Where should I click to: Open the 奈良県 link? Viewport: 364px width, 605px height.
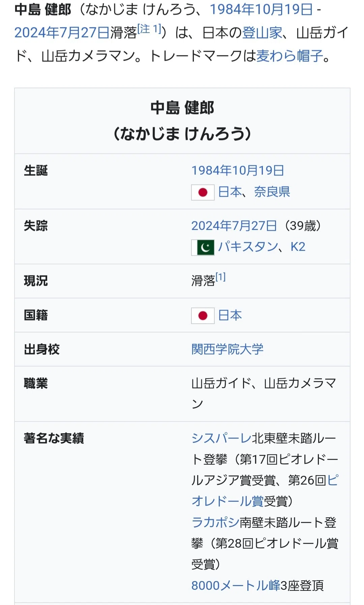point(272,192)
